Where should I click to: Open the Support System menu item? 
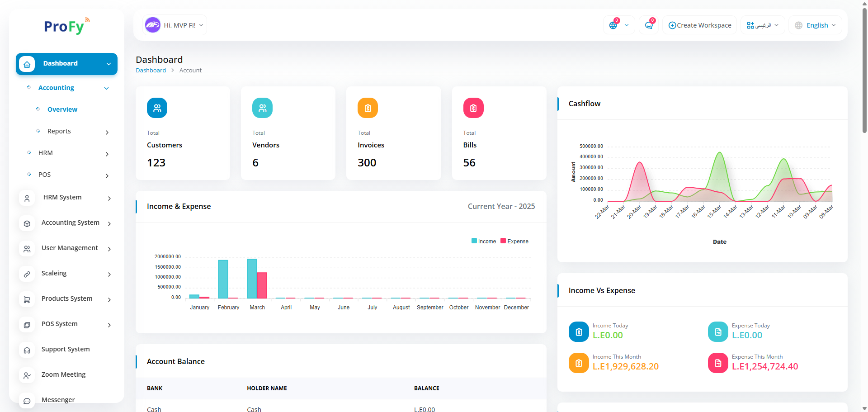(x=66, y=349)
